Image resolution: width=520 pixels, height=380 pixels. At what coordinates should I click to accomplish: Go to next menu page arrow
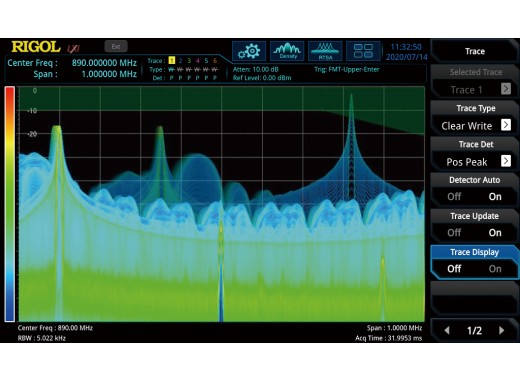(x=502, y=330)
